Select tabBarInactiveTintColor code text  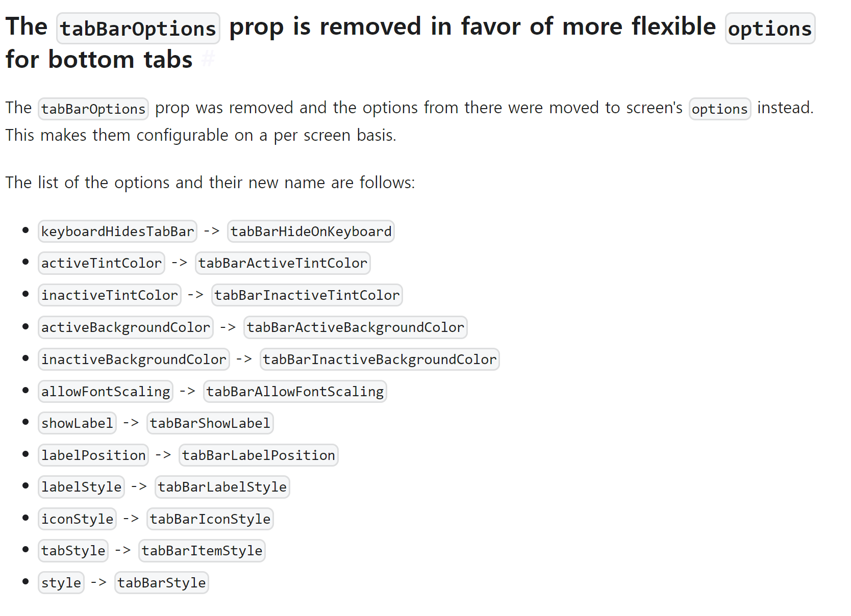307,295
